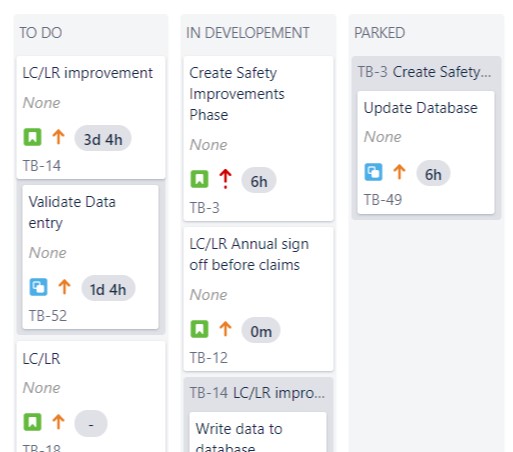The width and height of the screenshot is (513, 452).
Task: Click the subtask icon on TB-49
Action: pos(373,172)
